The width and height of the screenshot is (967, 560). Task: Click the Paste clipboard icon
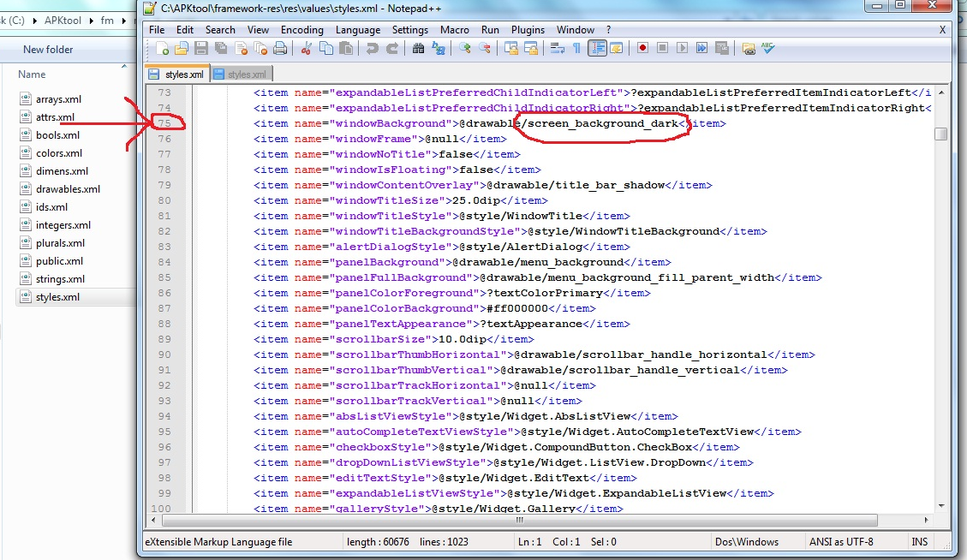346,48
